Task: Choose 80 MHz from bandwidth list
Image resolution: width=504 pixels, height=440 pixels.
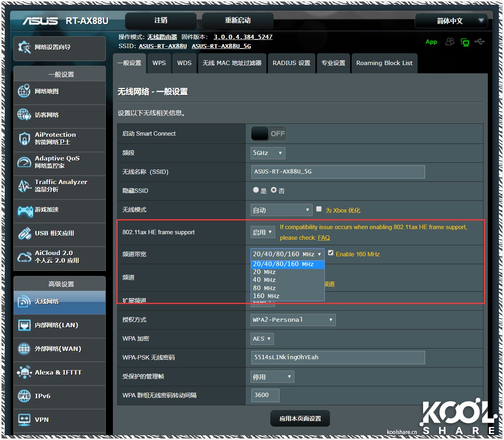Action: [x=287, y=288]
